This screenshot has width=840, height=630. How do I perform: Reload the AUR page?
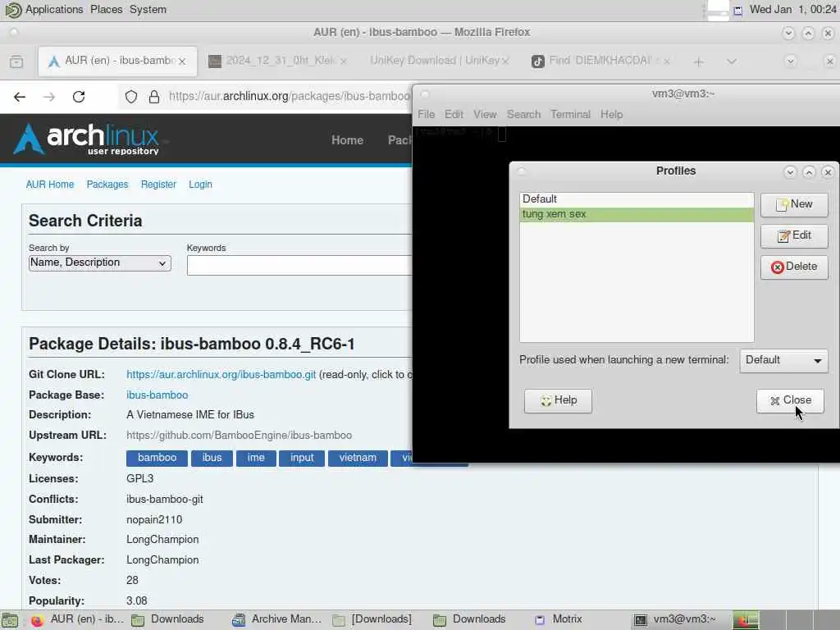(x=79, y=97)
